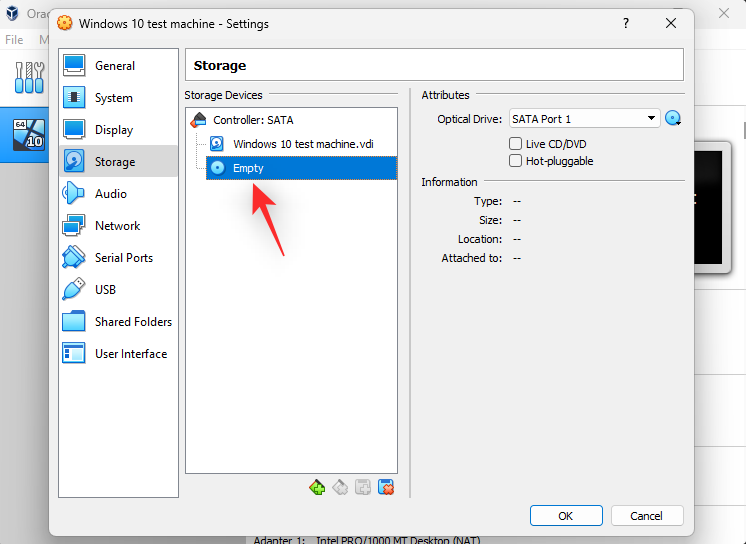Go to the Audio settings category
This screenshot has height=544, width=746.
(118, 193)
